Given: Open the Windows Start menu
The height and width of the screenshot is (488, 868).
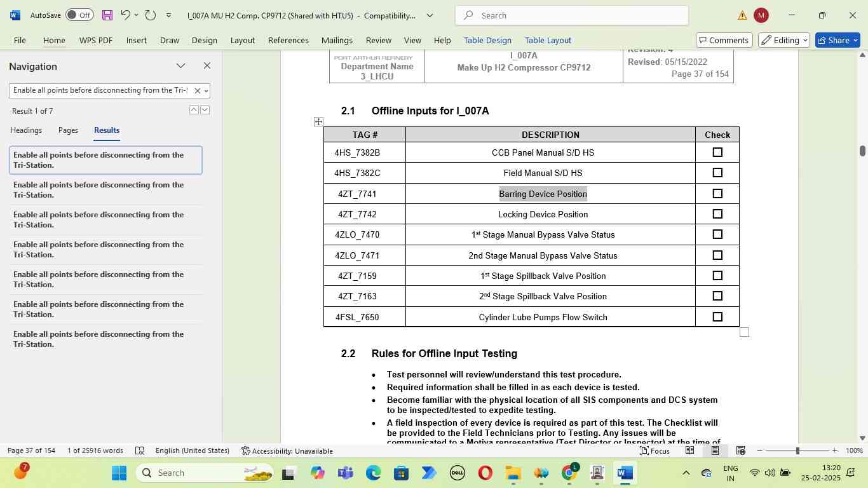Looking at the screenshot, I should (x=119, y=473).
